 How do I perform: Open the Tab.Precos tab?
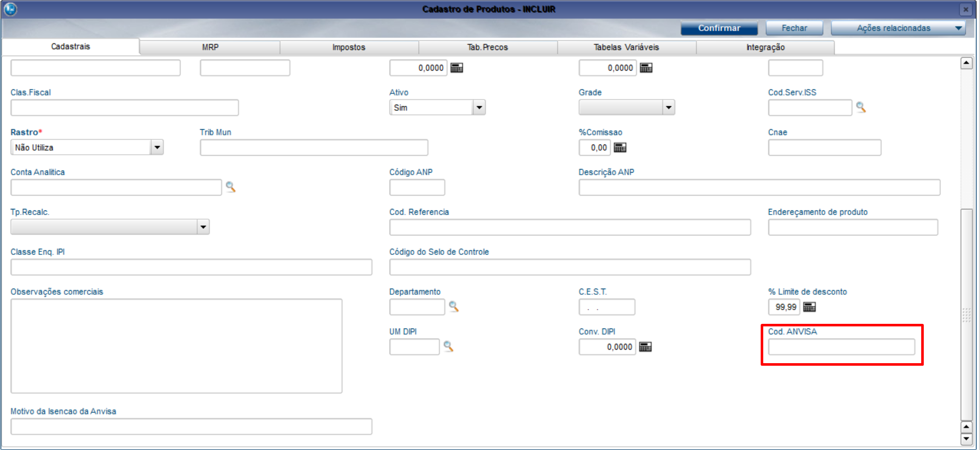coord(488,47)
